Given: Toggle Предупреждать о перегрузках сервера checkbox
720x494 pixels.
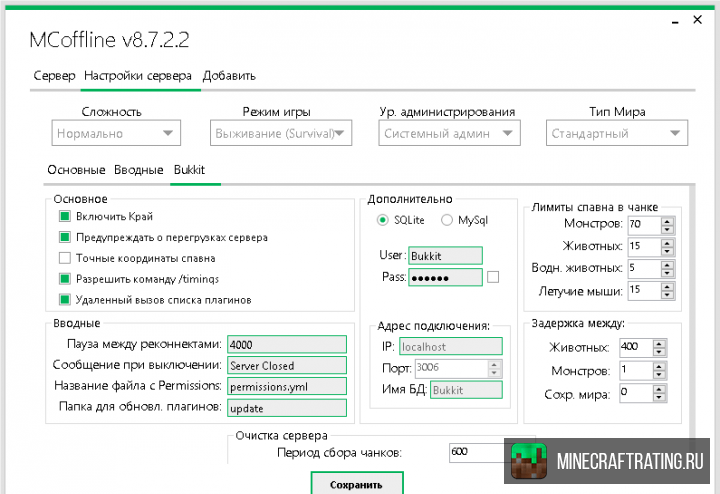Looking at the screenshot, I should pyautogui.click(x=65, y=237).
